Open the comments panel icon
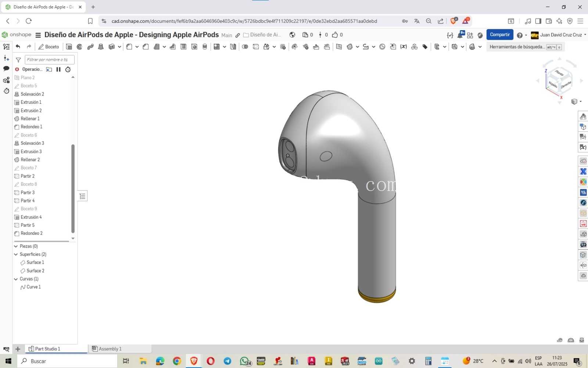Viewport: 588px width, 368px height. pyautogui.click(x=6, y=68)
